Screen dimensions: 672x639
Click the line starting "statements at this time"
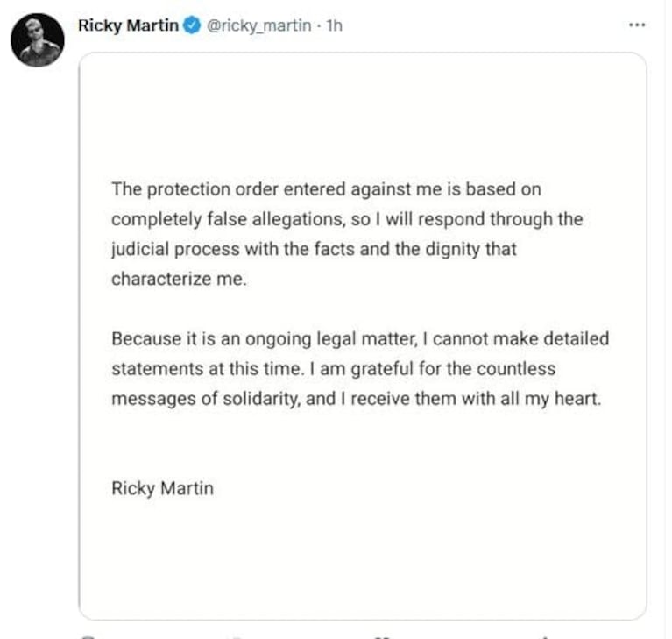coord(333,368)
